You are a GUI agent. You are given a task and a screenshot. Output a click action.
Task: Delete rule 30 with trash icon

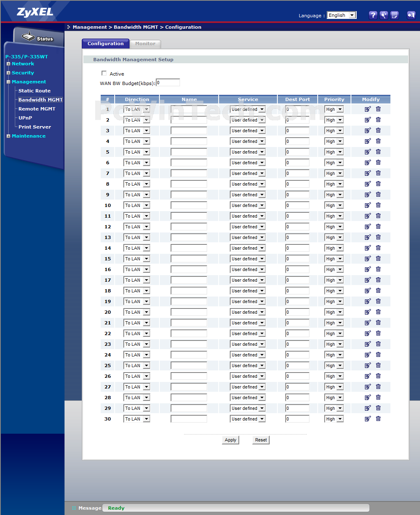pos(378,419)
